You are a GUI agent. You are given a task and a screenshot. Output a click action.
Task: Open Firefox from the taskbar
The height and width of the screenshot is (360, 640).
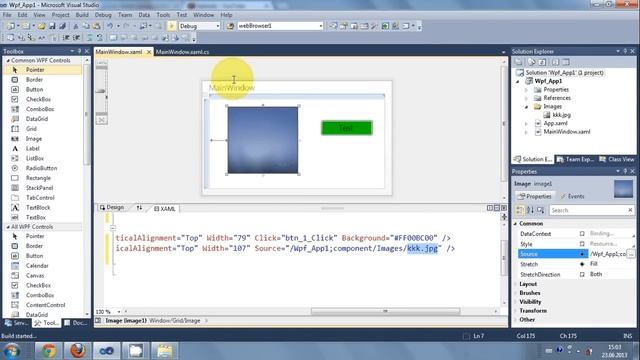78,351
